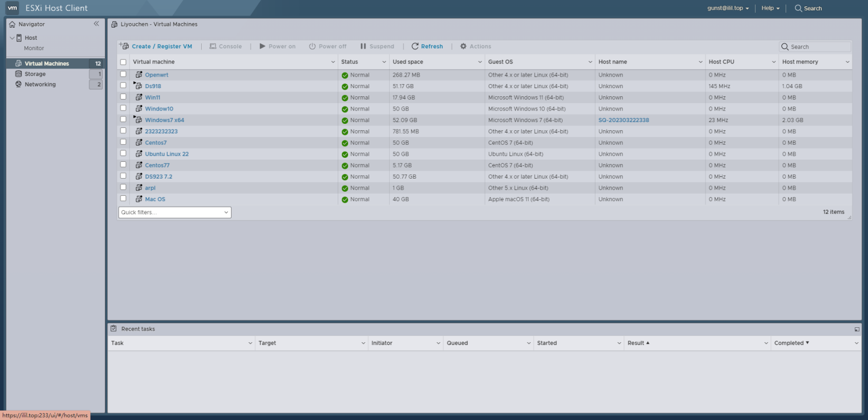The width and height of the screenshot is (868, 420).
Task: Click the Host server icon
Action: click(x=19, y=38)
